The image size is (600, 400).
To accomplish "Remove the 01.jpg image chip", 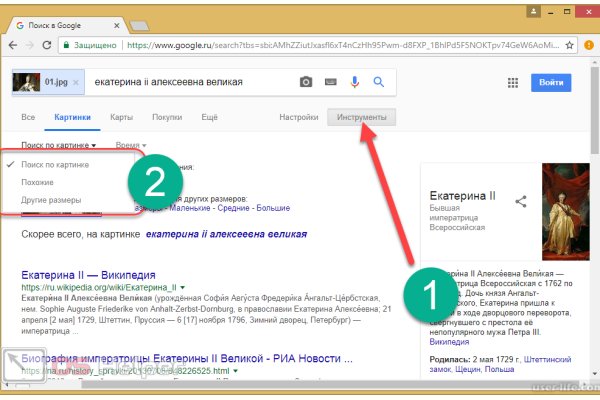I will point(76,82).
